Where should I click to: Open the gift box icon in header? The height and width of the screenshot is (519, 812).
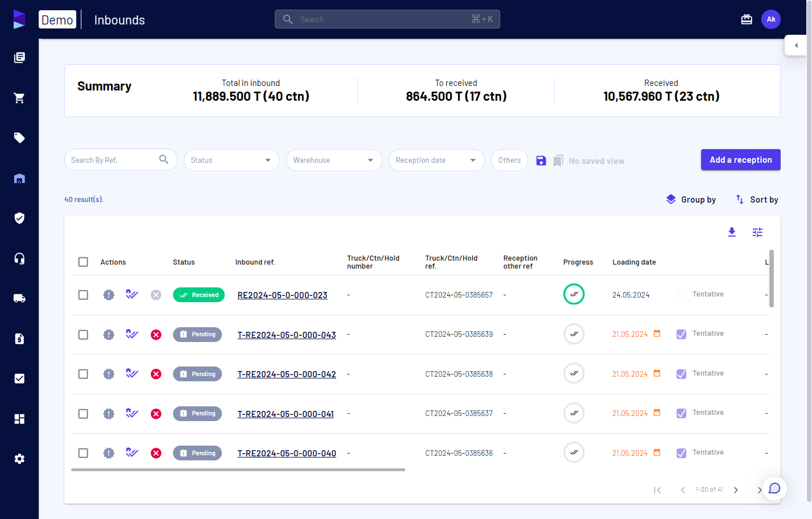click(747, 19)
